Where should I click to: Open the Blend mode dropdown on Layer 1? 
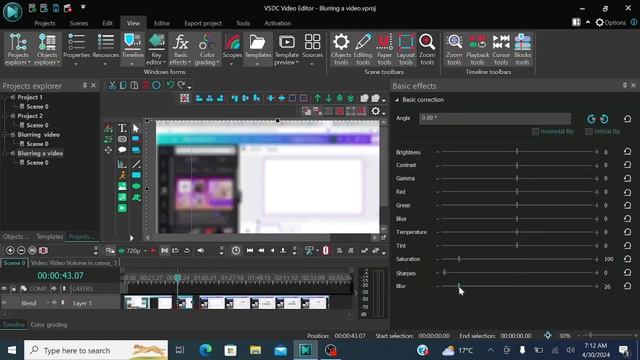(x=47, y=303)
